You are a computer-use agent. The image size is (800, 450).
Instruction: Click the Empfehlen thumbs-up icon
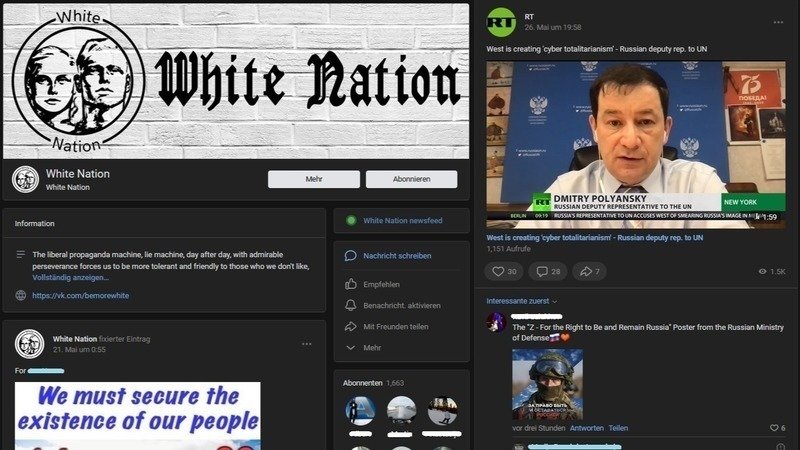coord(351,284)
